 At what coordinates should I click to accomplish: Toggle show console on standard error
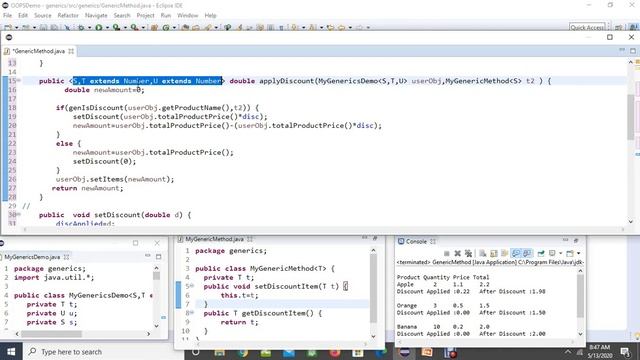[528, 253]
